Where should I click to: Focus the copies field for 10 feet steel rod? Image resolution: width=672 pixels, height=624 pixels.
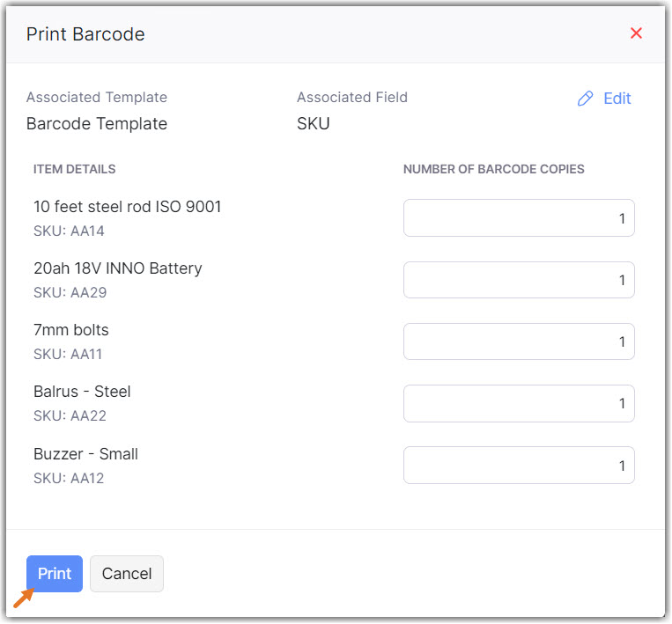click(x=519, y=218)
